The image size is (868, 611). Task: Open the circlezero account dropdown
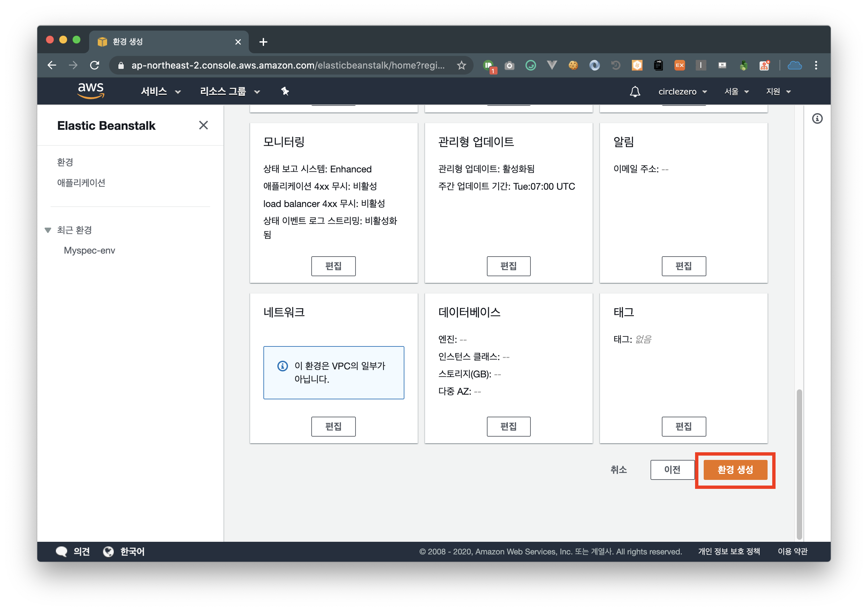(x=682, y=92)
